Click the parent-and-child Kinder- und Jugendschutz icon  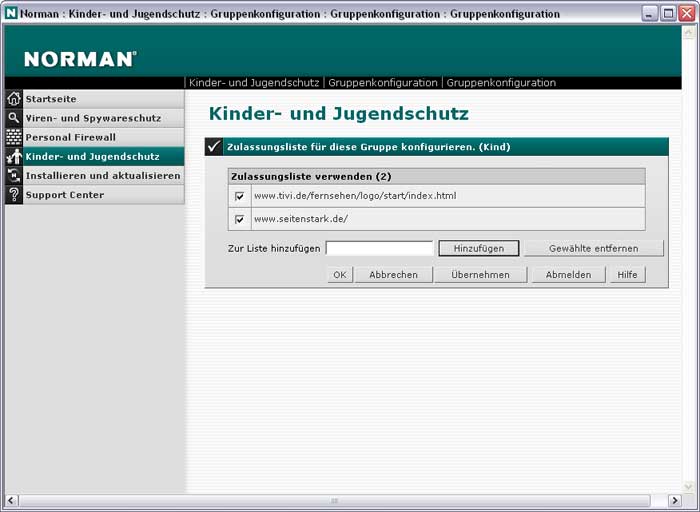pyautogui.click(x=14, y=157)
